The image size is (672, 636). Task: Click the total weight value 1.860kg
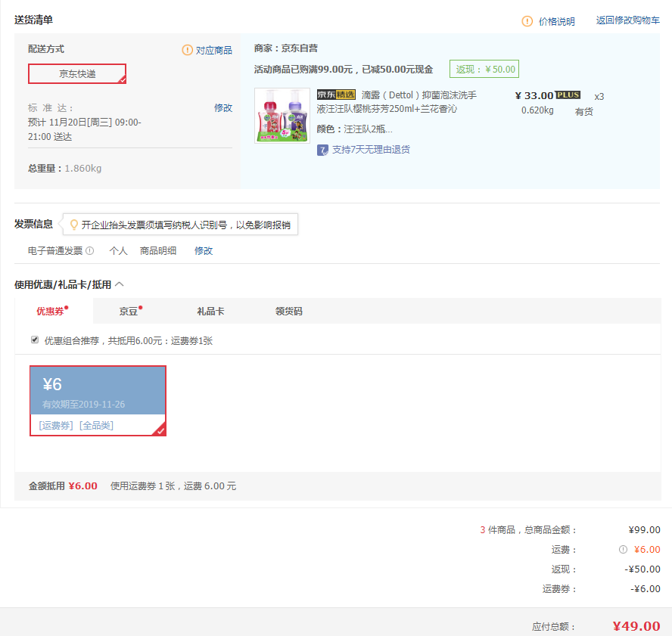(x=83, y=169)
